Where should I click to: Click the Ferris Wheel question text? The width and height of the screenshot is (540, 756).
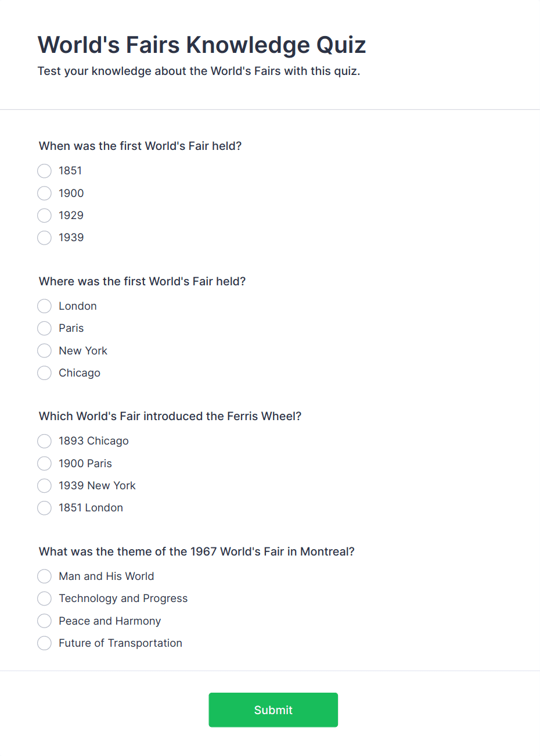pyautogui.click(x=170, y=416)
